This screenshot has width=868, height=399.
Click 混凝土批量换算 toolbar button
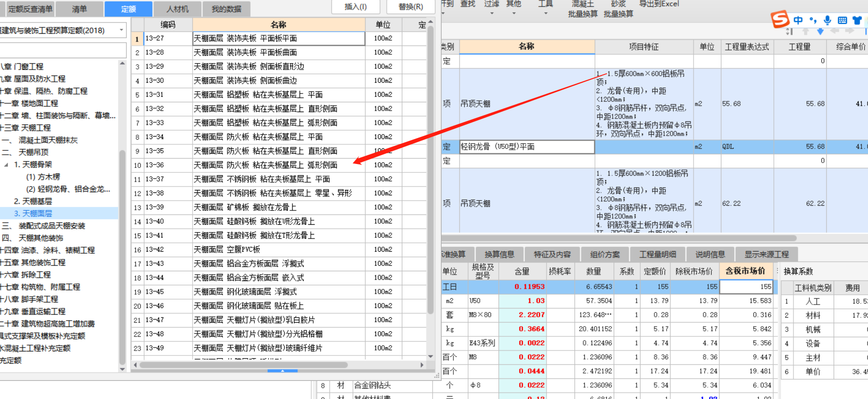[x=583, y=9]
